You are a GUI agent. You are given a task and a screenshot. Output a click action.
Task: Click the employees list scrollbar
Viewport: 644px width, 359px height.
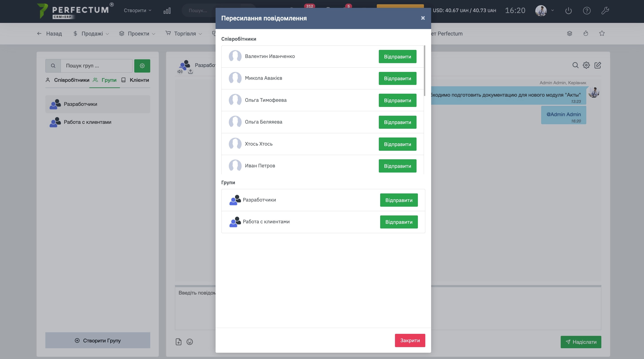[x=424, y=71]
